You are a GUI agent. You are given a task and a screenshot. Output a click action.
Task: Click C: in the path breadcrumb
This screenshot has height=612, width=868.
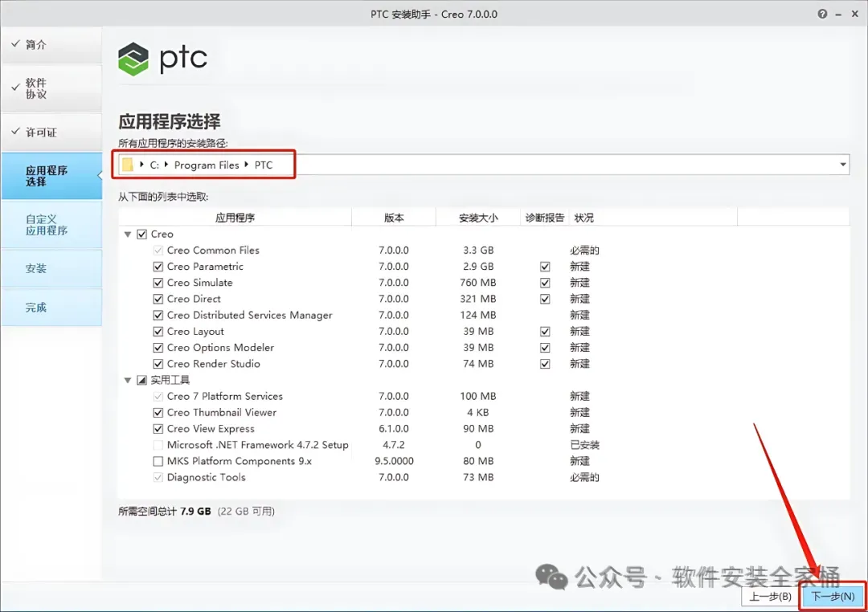154,165
